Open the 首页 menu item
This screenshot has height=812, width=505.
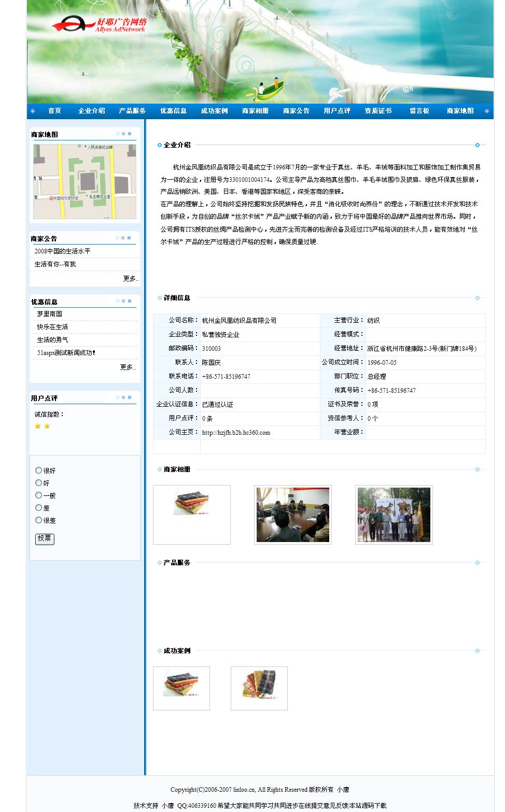[55, 111]
